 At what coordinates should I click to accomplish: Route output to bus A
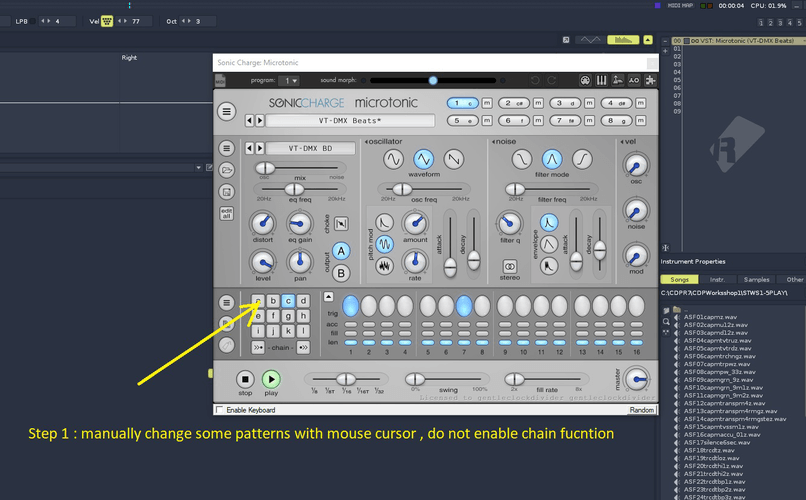pos(341,251)
